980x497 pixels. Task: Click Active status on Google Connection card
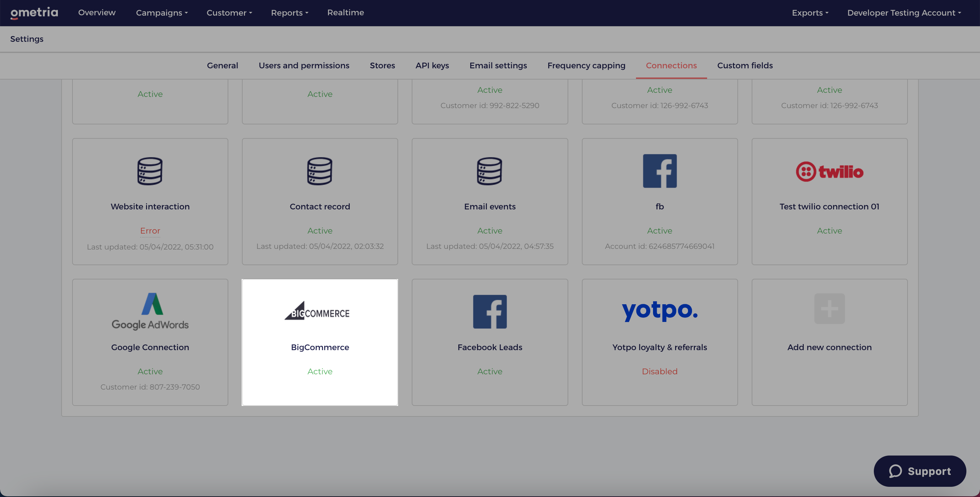coord(150,372)
